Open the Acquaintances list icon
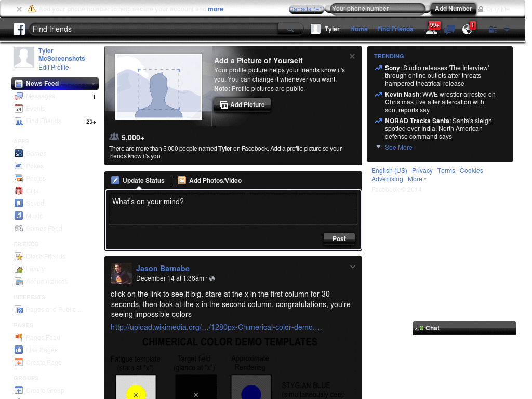This screenshot has width=532, height=399. [x=19, y=282]
